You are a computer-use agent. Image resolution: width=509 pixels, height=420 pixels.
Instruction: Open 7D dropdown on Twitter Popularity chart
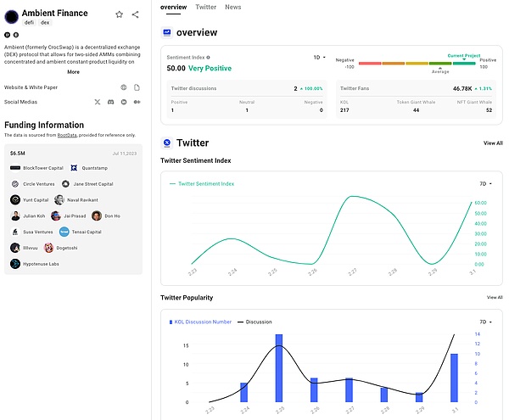click(485, 322)
